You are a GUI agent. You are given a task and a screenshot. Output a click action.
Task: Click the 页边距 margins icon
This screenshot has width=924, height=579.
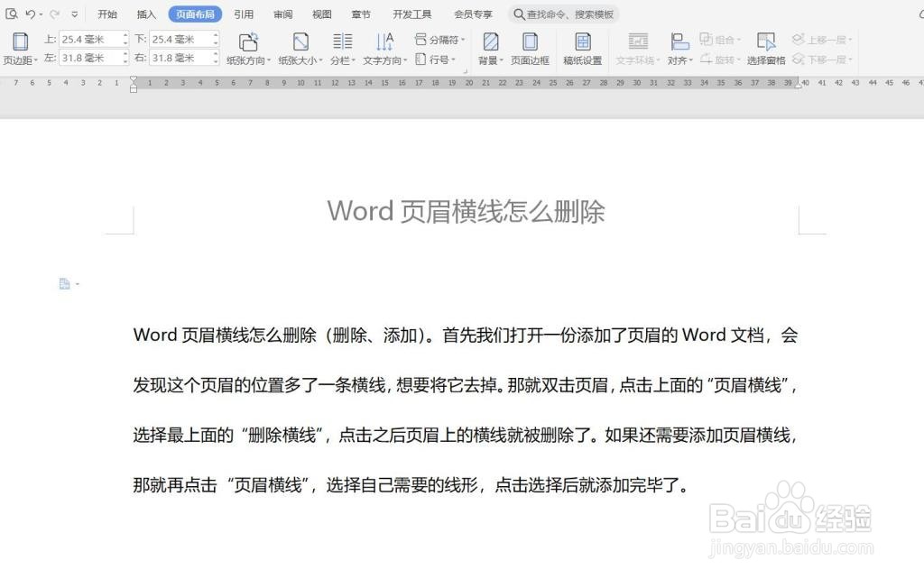20,41
